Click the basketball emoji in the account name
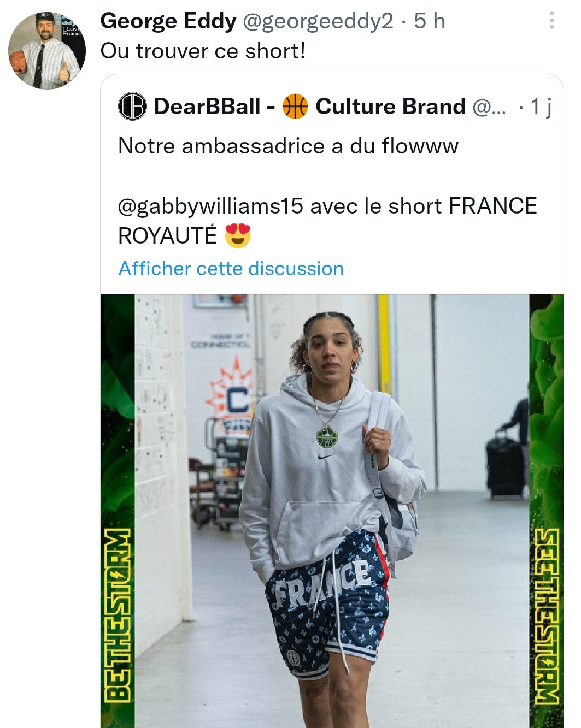This screenshot has height=728, width=581. click(x=295, y=106)
